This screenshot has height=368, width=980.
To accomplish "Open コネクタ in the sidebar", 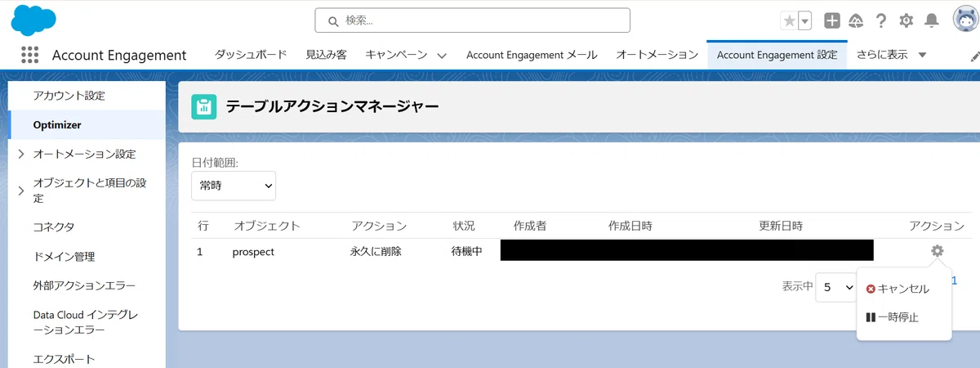I will 54,227.
